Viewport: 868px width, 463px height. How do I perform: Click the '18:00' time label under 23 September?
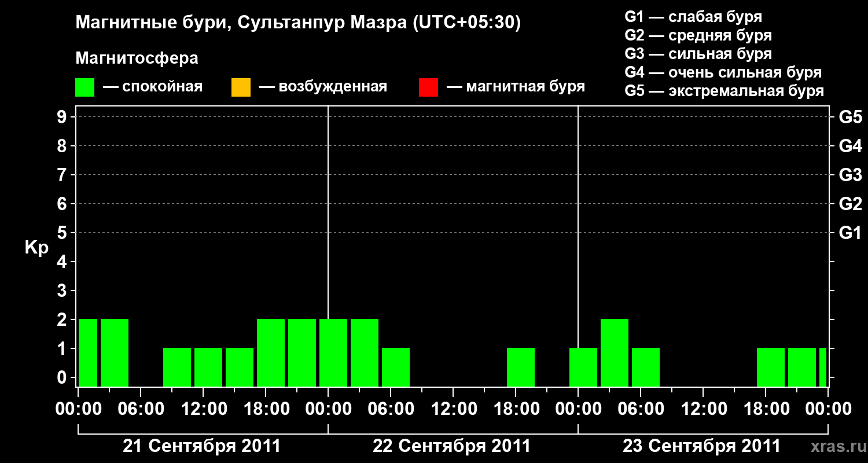[766, 410]
